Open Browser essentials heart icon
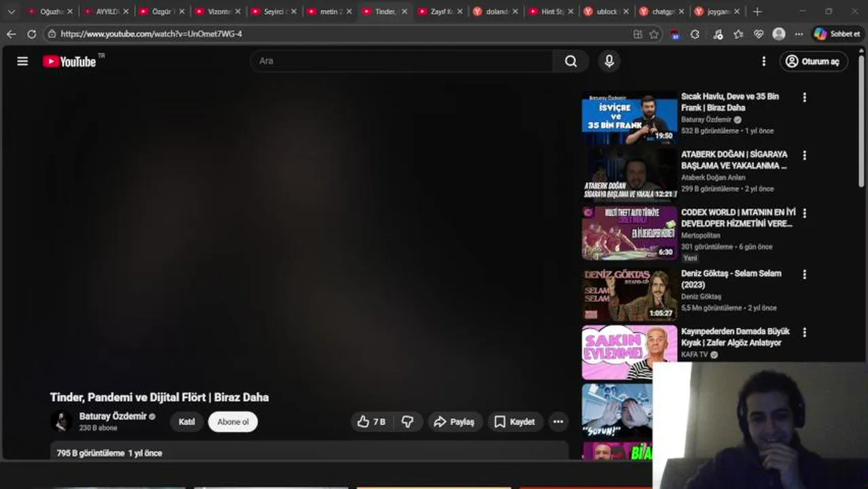 tap(759, 34)
